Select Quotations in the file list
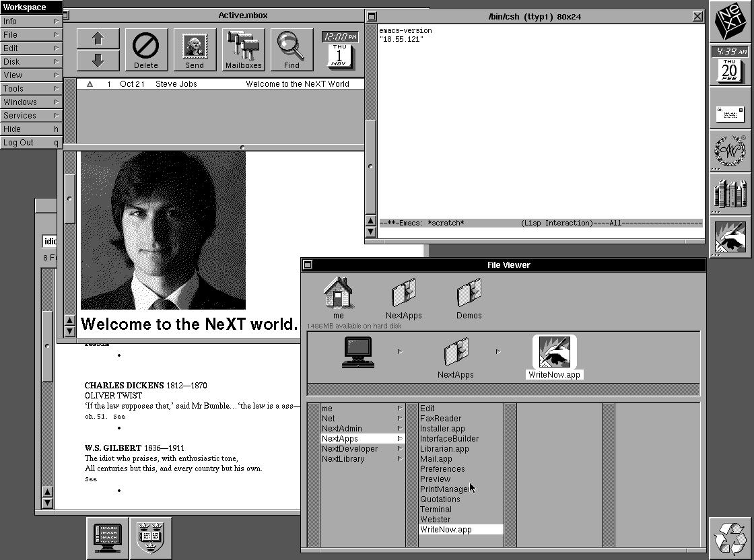The height and width of the screenshot is (560, 754). click(461, 499)
